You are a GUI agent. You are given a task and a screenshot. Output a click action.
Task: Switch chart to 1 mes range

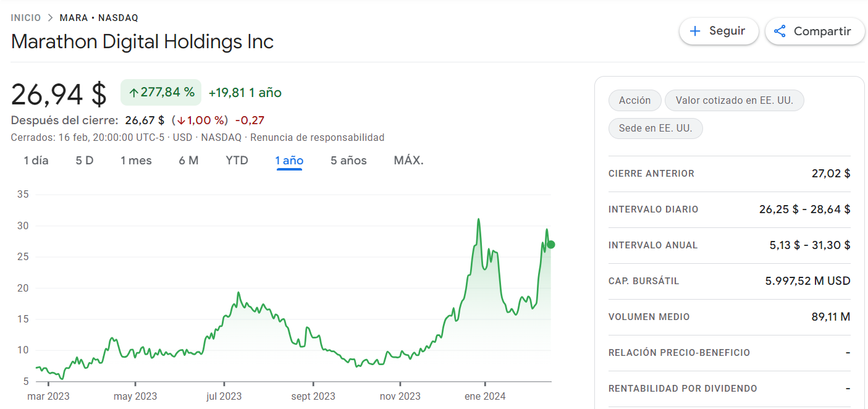(136, 161)
